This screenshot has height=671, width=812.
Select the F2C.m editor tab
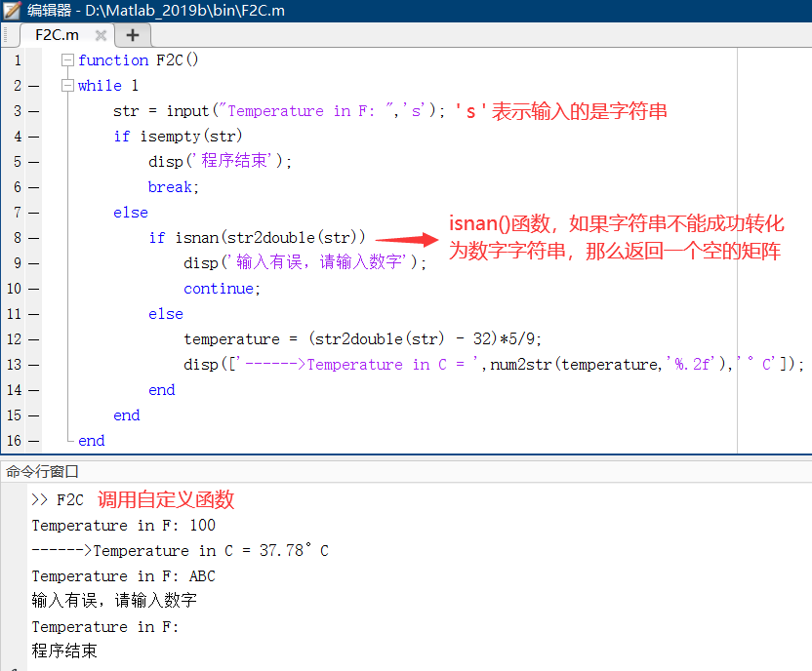pos(57,34)
